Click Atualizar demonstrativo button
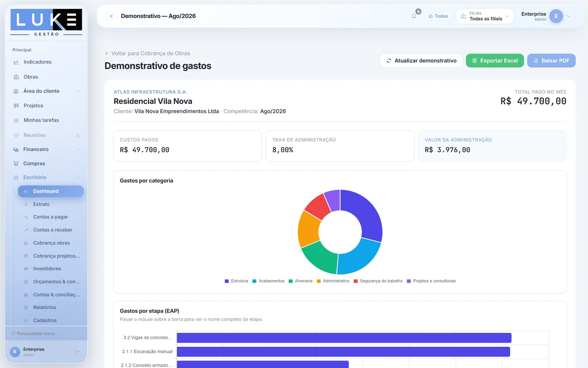Screen dimensions: 588x368 point(421,61)
